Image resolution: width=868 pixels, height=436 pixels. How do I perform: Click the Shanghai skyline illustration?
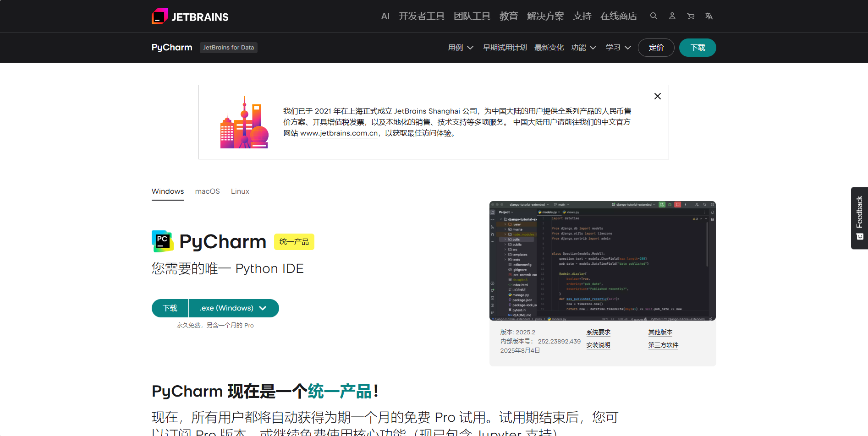[x=244, y=122]
